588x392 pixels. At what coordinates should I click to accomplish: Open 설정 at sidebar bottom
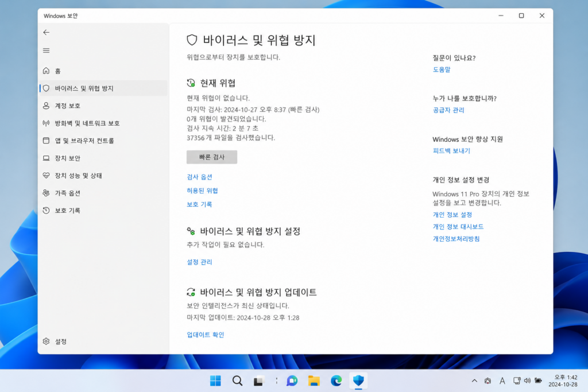point(103,341)
